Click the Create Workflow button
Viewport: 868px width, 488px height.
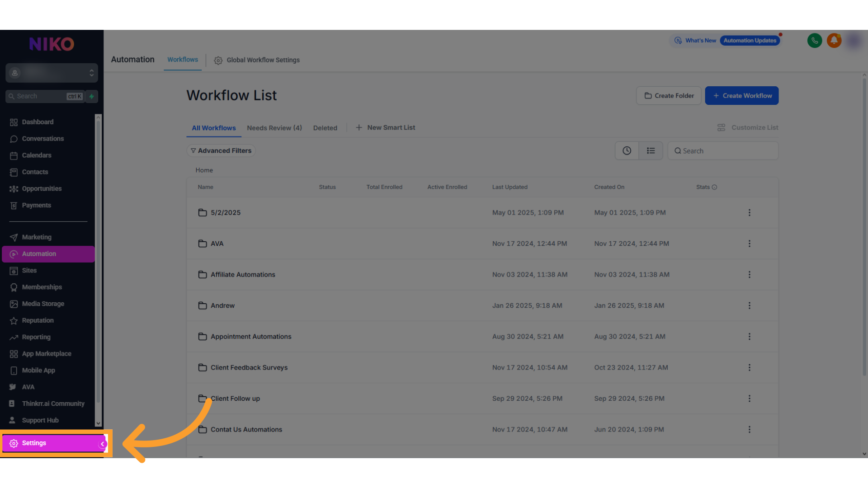click(741, 96)
